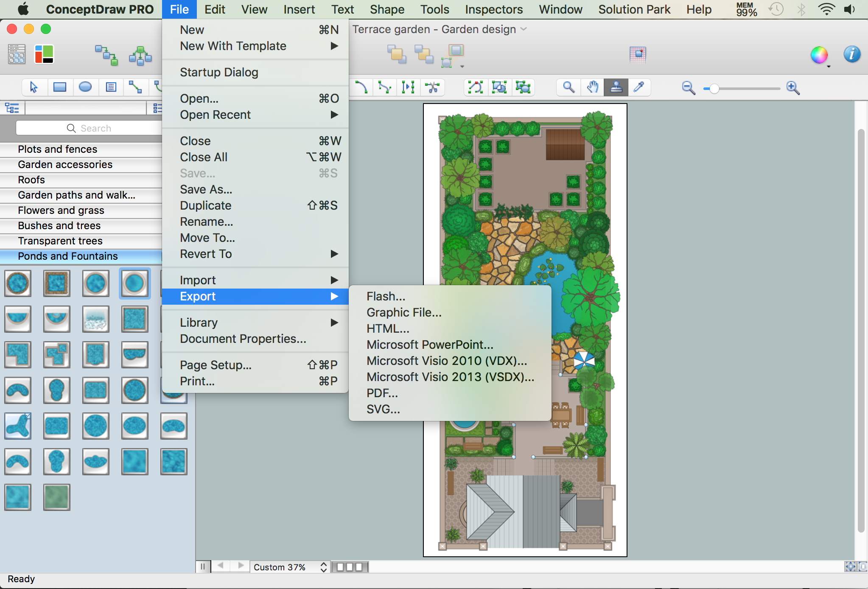This screenshot has height=589, width=868.
Task: Select the hand/pan tool
Action: (591, 86)
